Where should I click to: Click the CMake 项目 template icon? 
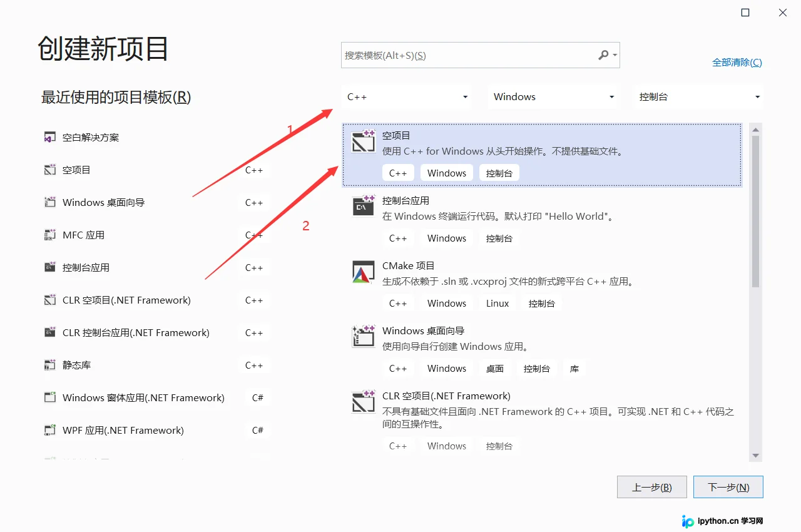(x=364, y=272)
